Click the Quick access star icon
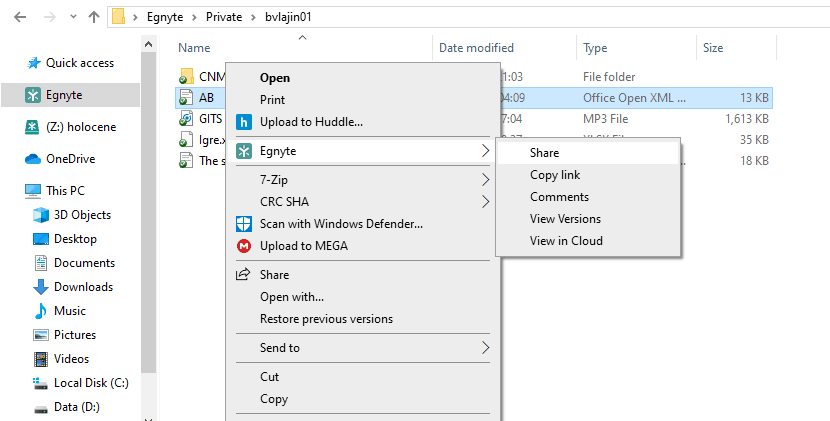 (x=33, y=63)
